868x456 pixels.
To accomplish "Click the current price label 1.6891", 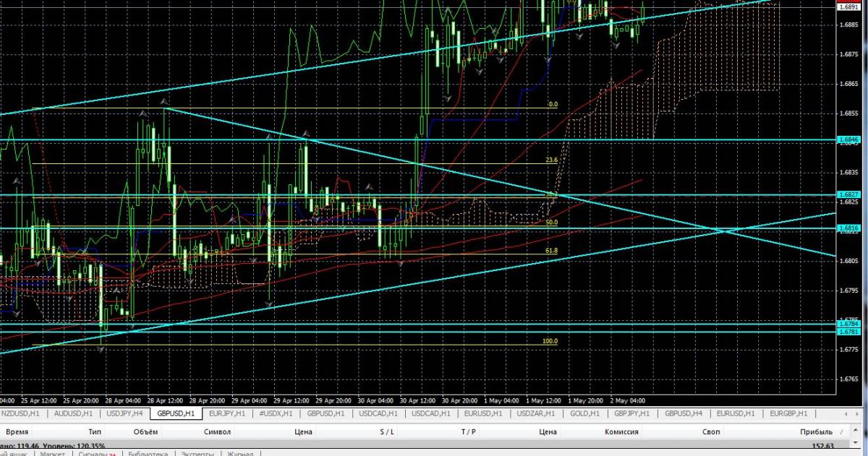I will point(848,7).
